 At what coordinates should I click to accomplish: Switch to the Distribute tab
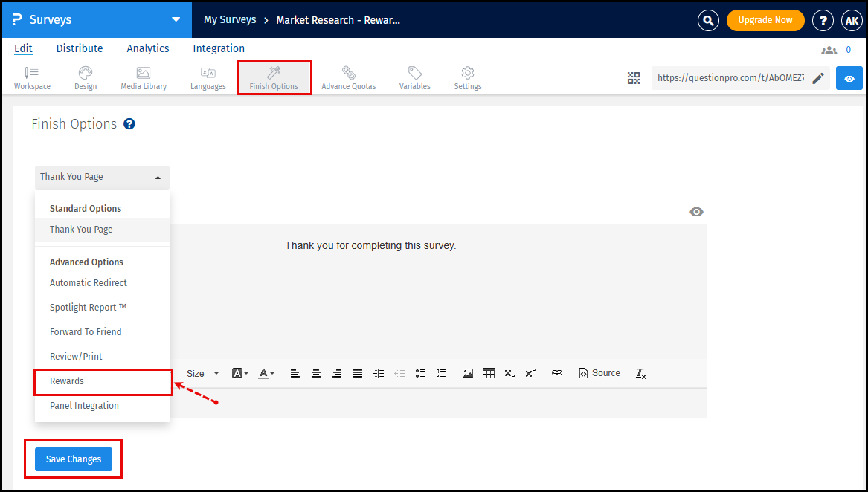[x=79, y=48]
